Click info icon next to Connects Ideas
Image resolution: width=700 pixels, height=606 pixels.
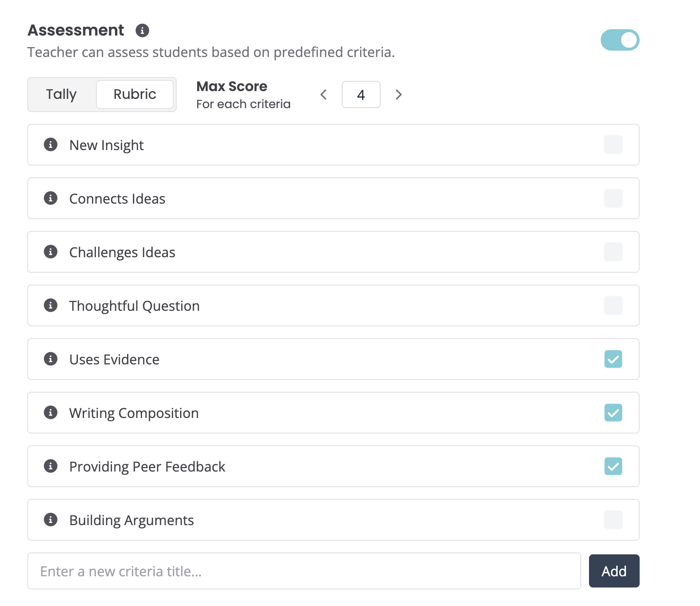[x=51, y=198]
